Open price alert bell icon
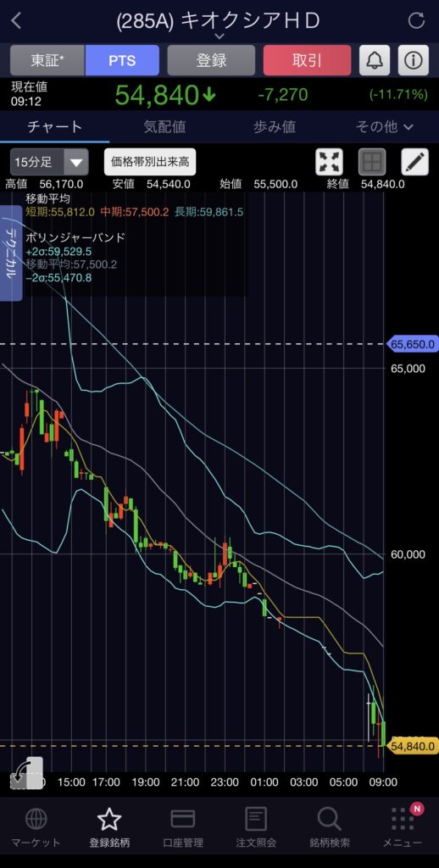The width and height of the screenshot is (439, 868). (x=375, y=60)
